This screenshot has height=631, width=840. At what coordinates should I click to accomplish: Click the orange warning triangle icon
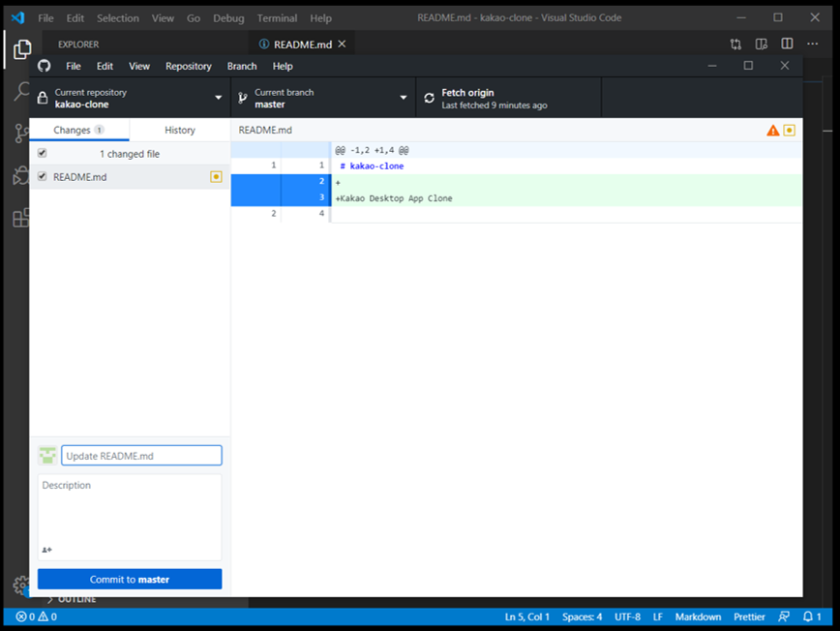pos(772,130)
